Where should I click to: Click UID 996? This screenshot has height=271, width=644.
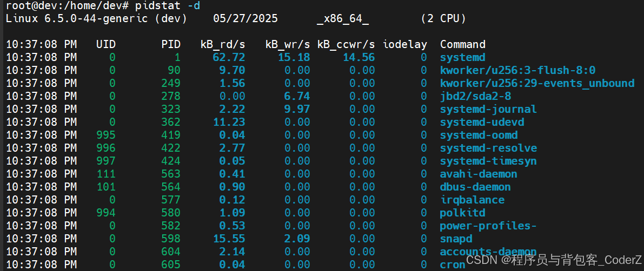pos(106,148)
